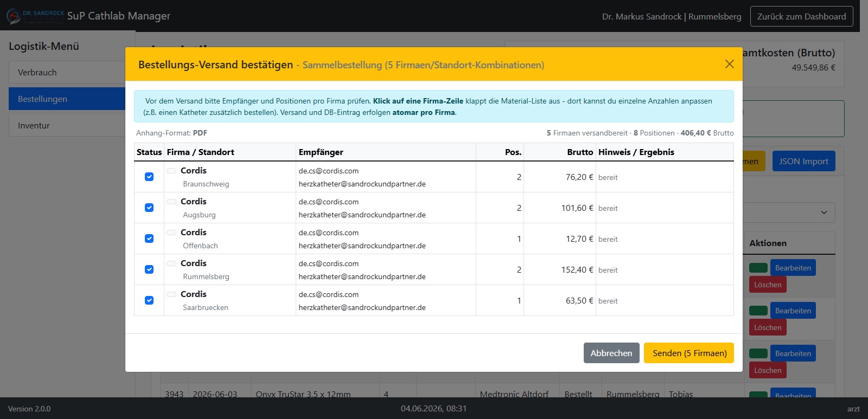The width and height of the screenshot is (868, 419).
Task: Click the Anhang-Format: PDF label
Action: tap(171, 133)
